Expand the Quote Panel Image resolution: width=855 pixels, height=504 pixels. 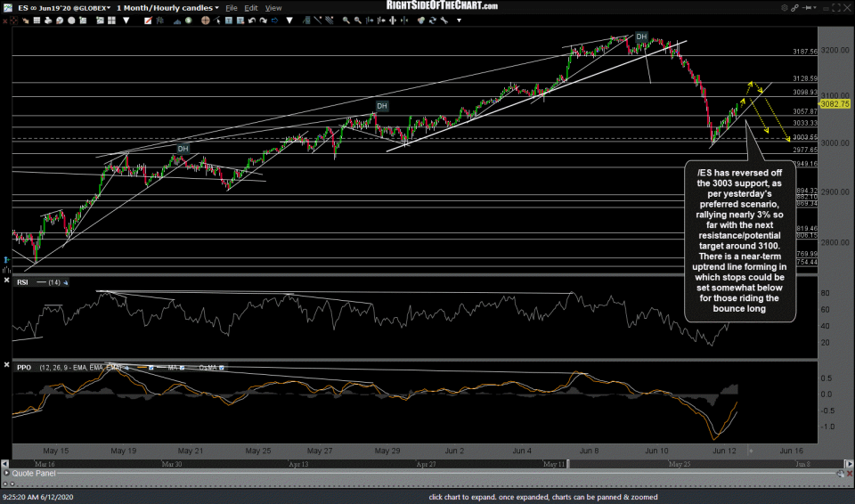click(x=6, y=474)
